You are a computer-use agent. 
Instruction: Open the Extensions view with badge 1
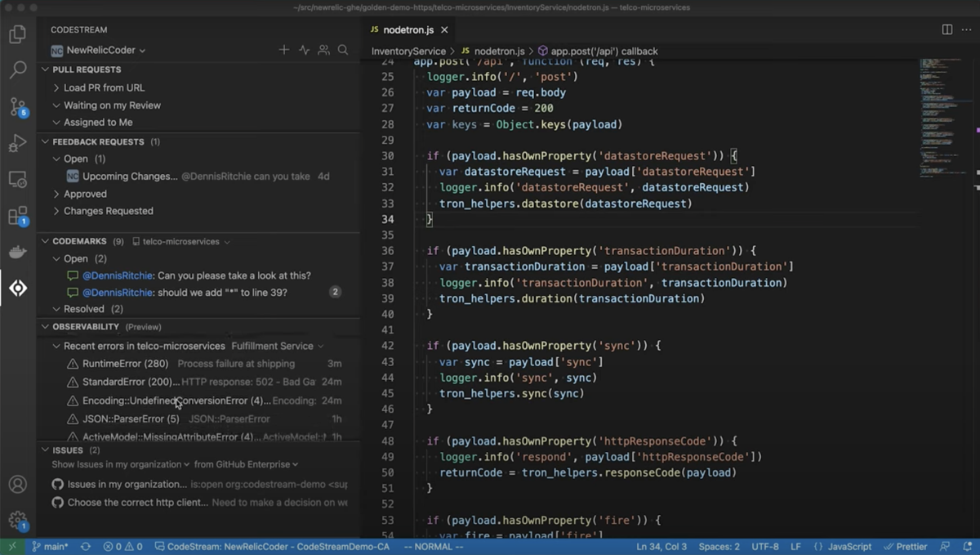pos(17,216)
